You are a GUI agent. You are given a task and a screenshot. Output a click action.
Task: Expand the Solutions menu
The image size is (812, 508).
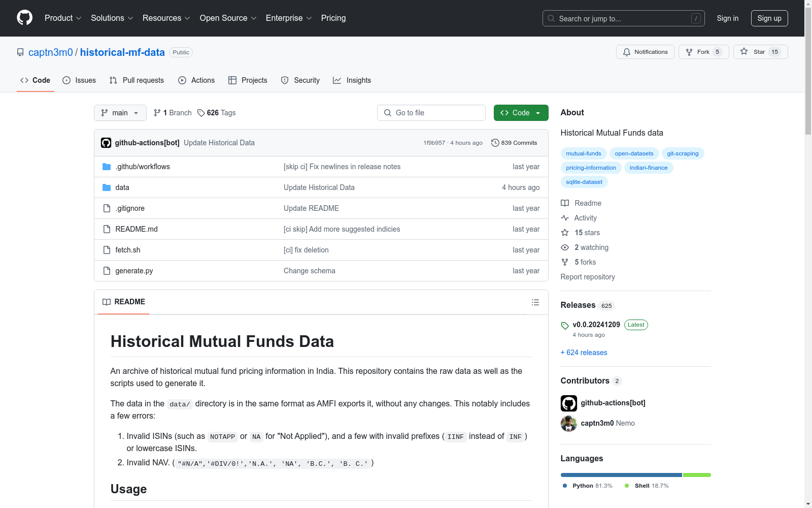click(112, 18)
